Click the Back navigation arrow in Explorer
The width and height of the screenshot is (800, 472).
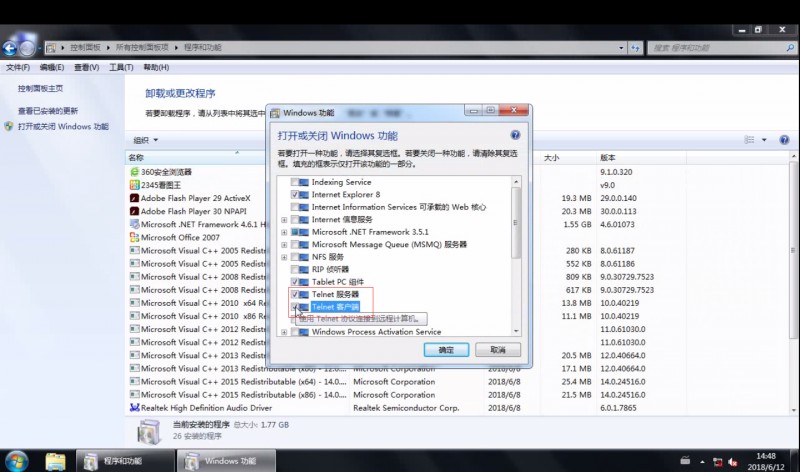[9, 48]
